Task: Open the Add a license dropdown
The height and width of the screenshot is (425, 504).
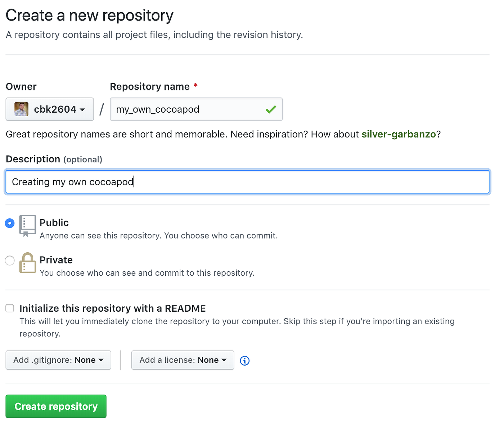Action: click(182, 360)
